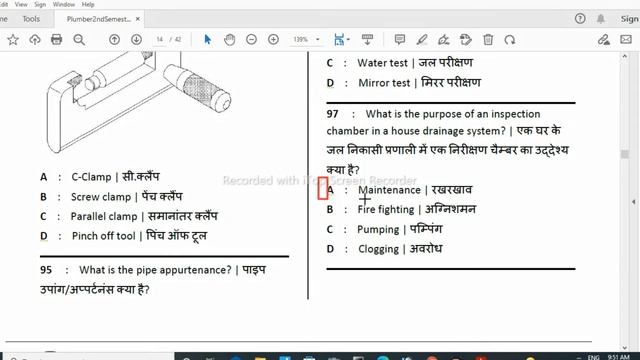Zoom in with the plus button

coord(273,40)
